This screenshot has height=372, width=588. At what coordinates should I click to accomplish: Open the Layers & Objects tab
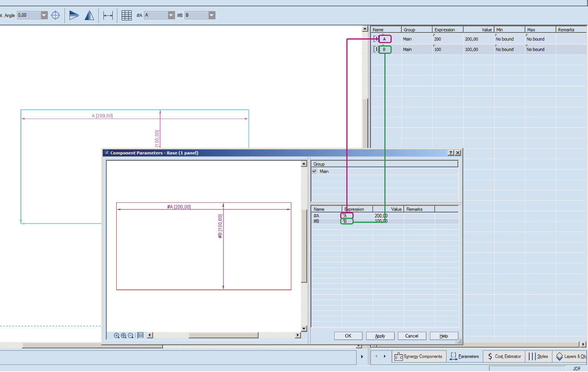click(x=571, y=356)
